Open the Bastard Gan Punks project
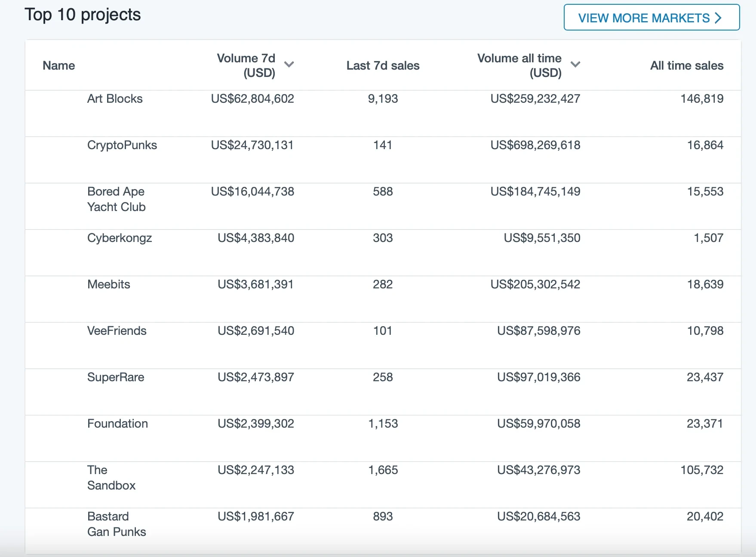The image size is (756, 557). point(117,524)
